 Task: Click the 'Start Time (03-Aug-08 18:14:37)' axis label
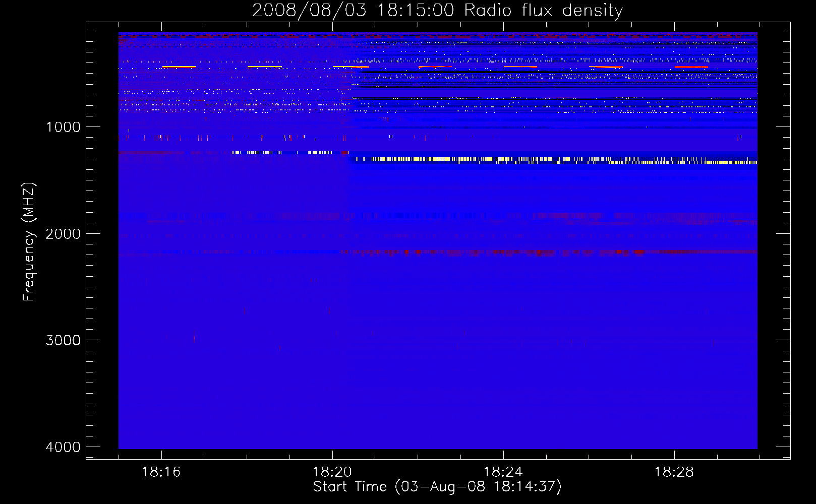click(x=437, y=487)
